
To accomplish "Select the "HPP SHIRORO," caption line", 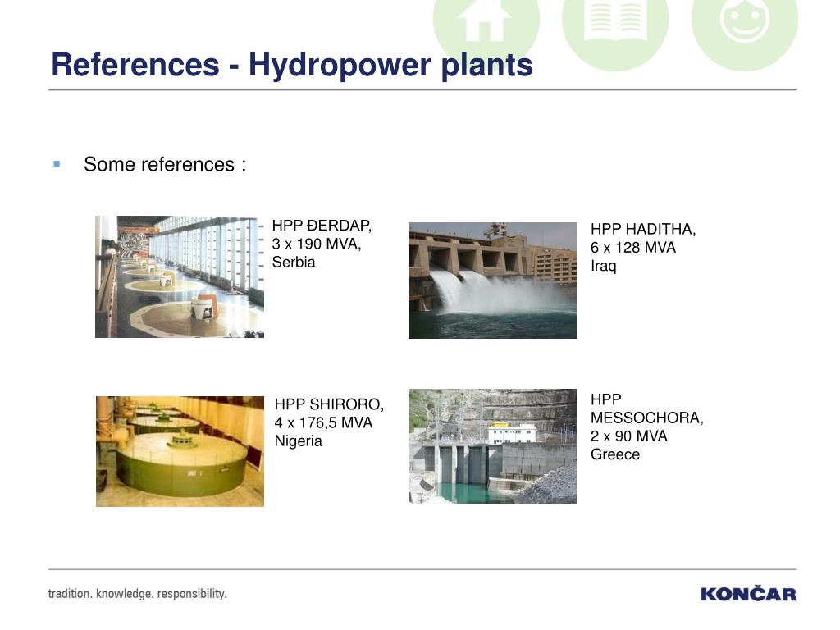I will (x=328, y=404).
